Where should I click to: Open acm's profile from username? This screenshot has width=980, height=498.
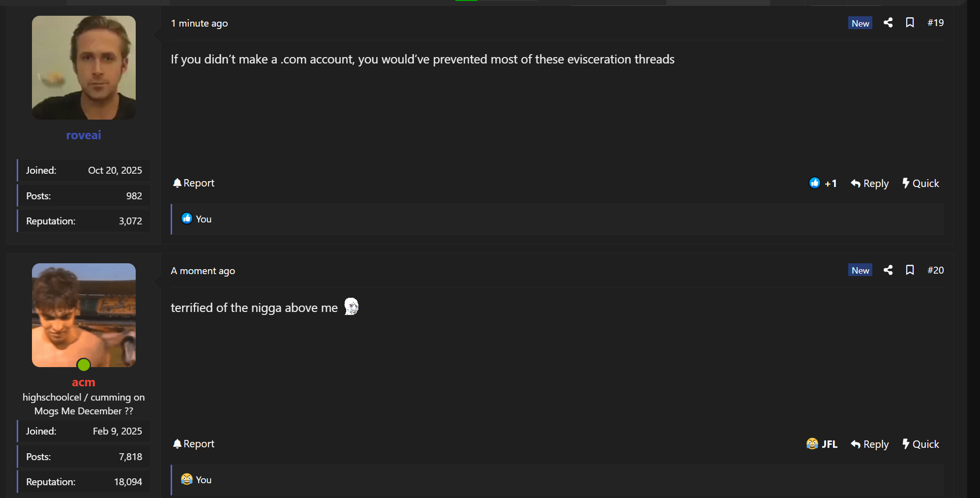click(x=84, y=382)
